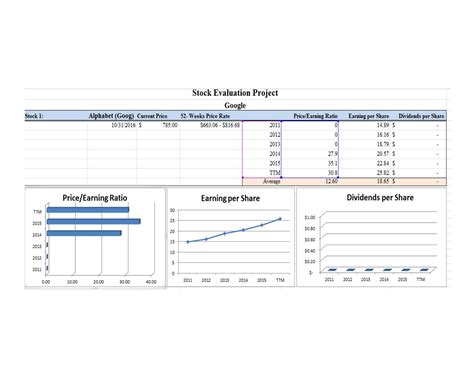Screen dimensions: 474x366
Task: Select the TTM point on the earnings line
Action: 280,219
